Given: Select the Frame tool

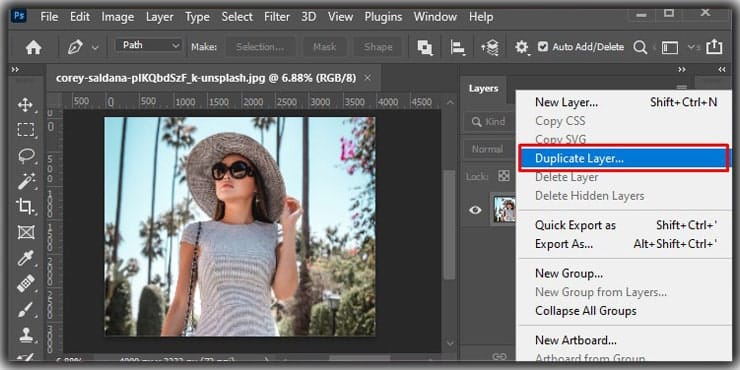Looking at the screenshot, I should [x=25, y=232].
